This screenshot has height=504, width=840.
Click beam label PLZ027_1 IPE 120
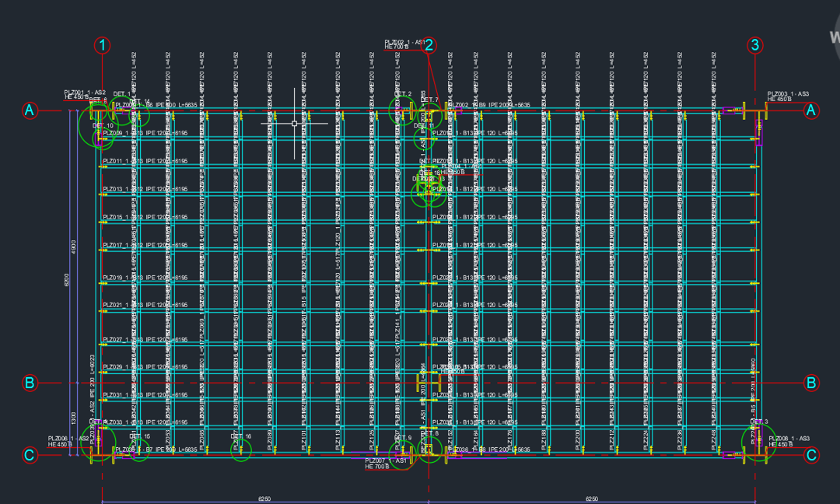click(145, 340)
